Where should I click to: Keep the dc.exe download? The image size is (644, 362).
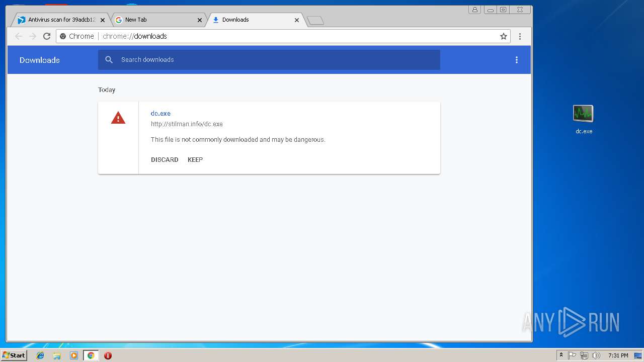195,159
